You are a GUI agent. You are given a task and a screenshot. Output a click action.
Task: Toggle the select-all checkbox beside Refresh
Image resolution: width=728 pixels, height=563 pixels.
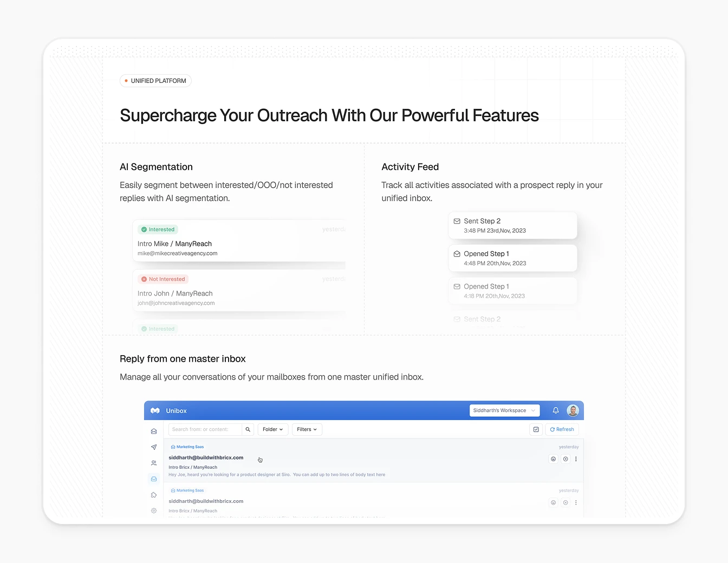pos(536,429)
